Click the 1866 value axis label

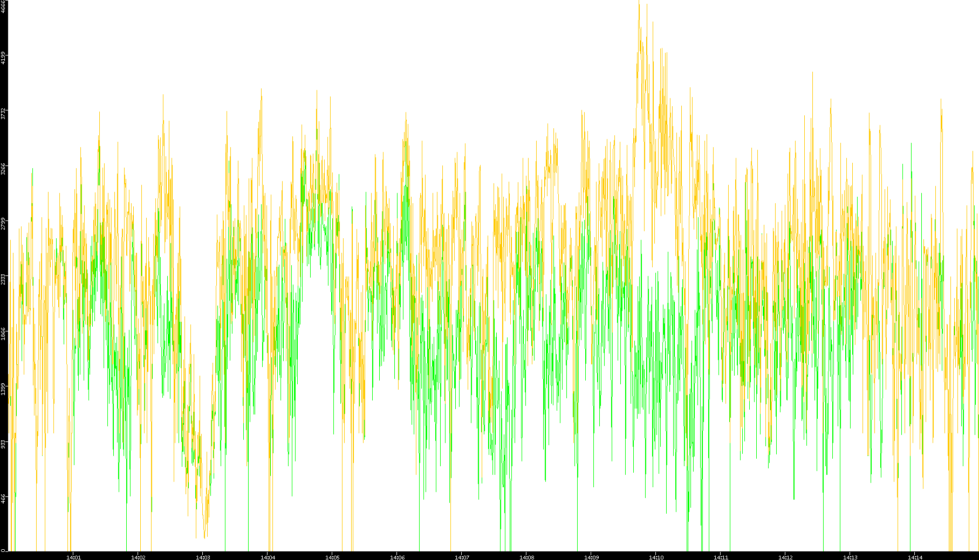click(3, 334)
